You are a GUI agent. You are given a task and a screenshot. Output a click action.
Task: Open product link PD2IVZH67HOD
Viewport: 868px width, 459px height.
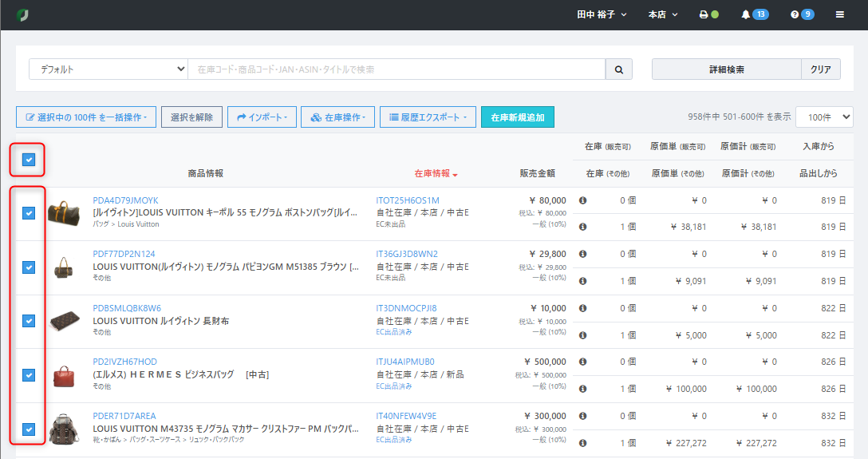(124, 362)
